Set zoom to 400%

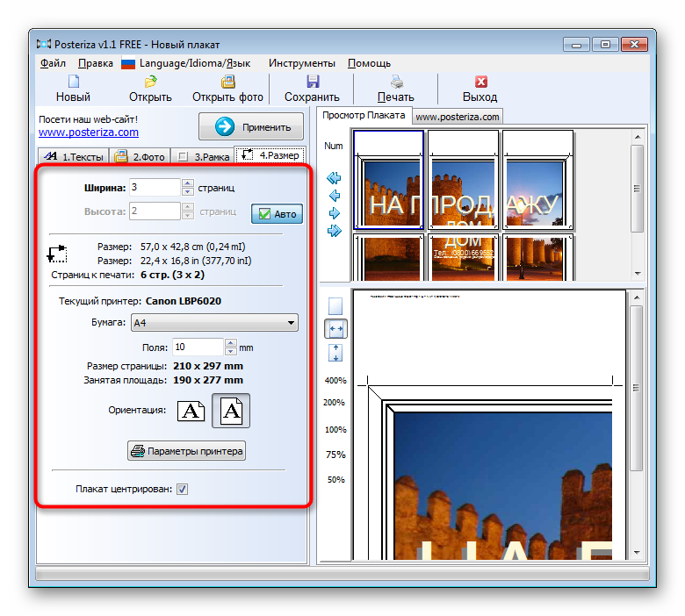pos(335,381)
